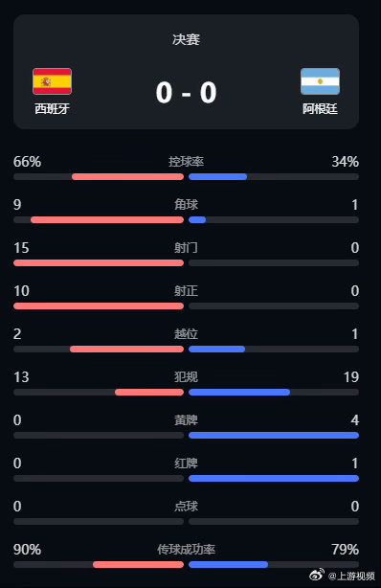Click the 点球 penalty stat label
Image resolution: width=381 pixels, height=588 pixels.
(x=186, y=507)
